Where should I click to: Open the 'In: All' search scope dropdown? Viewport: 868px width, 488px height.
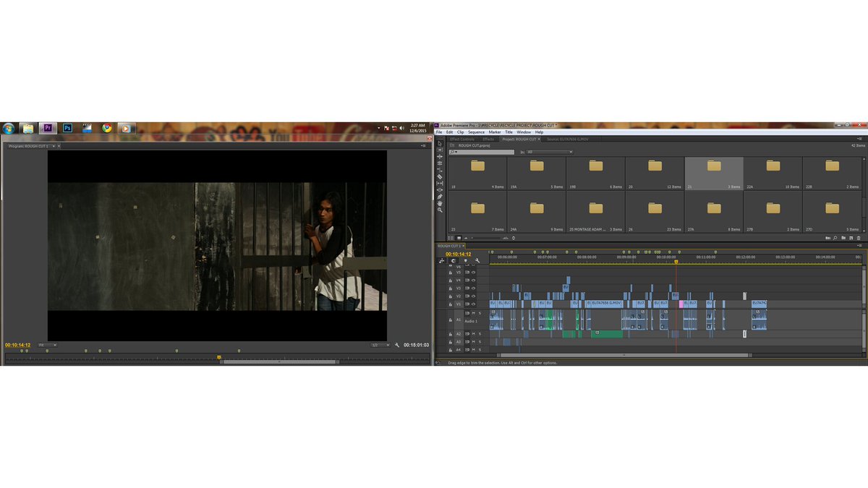(550, 152)
